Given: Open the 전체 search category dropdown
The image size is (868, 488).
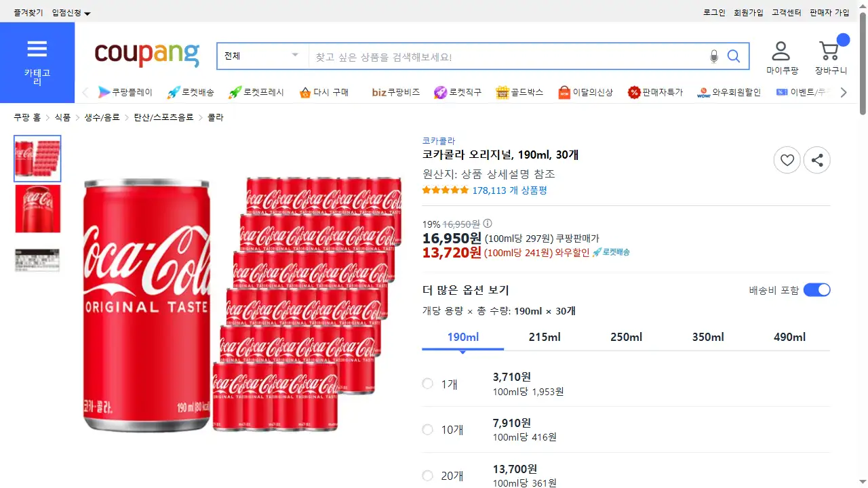Looking at the screenshot, I should [262, 56].
